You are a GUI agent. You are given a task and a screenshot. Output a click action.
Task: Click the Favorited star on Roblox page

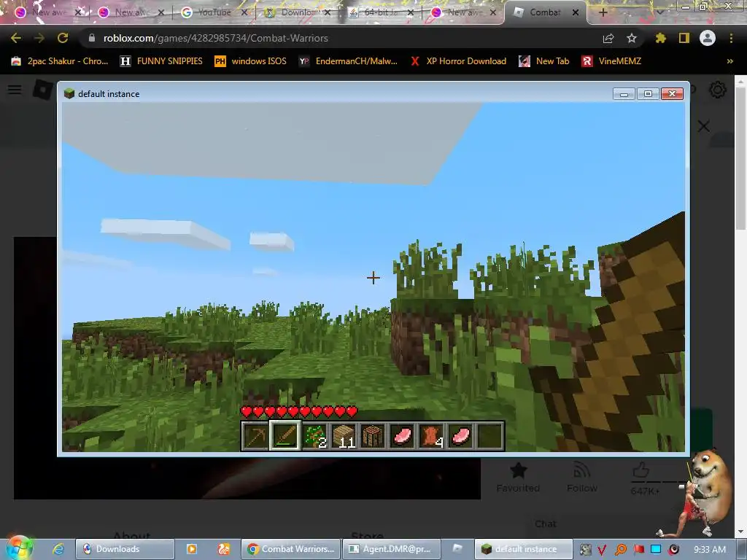(519, 471)
